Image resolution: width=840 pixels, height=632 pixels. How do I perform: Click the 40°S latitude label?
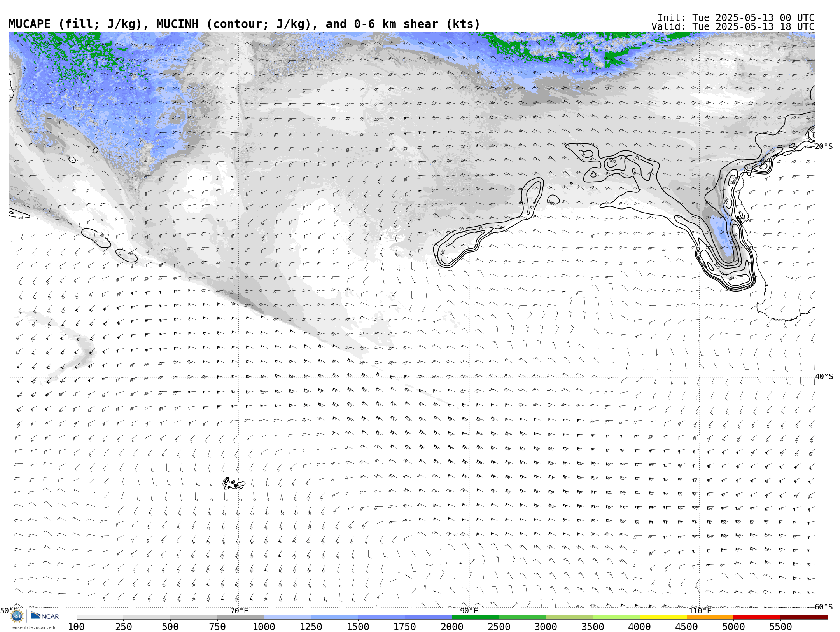pyautogui.click(x=824, y=377)
